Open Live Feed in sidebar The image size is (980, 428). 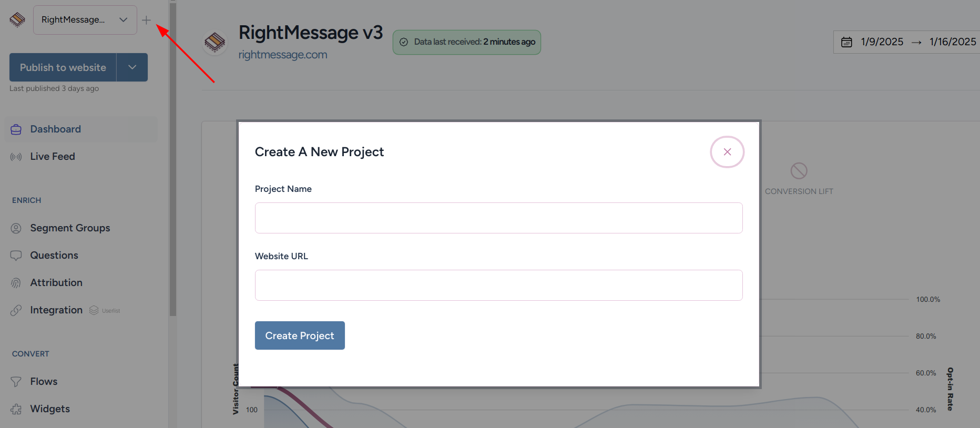click(x=53, y=157)
